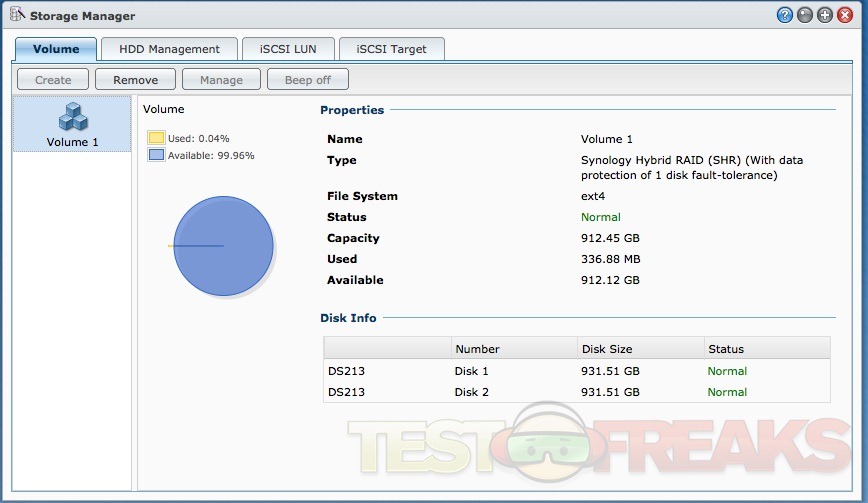Image resolution: width=868 pixels, height=503 pixels.
Task: Click the blue volume usage pie chart
Action: point(224,245)
